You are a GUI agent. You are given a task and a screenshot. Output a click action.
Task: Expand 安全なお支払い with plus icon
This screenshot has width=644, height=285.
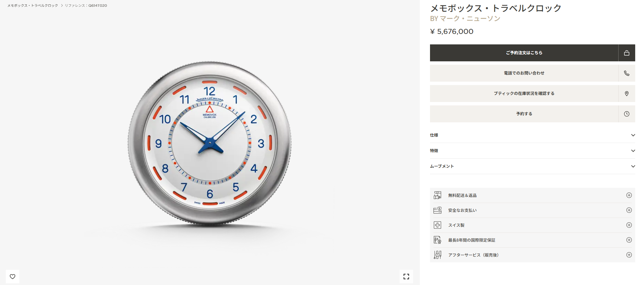[629, 210]
